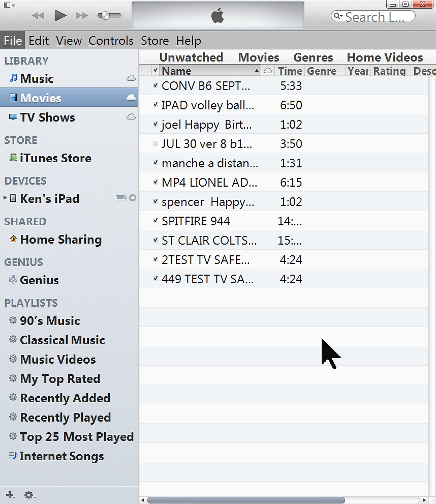Uncheck the spencer Happy checkbox
The image size is (436, 504).
point(155,201)
